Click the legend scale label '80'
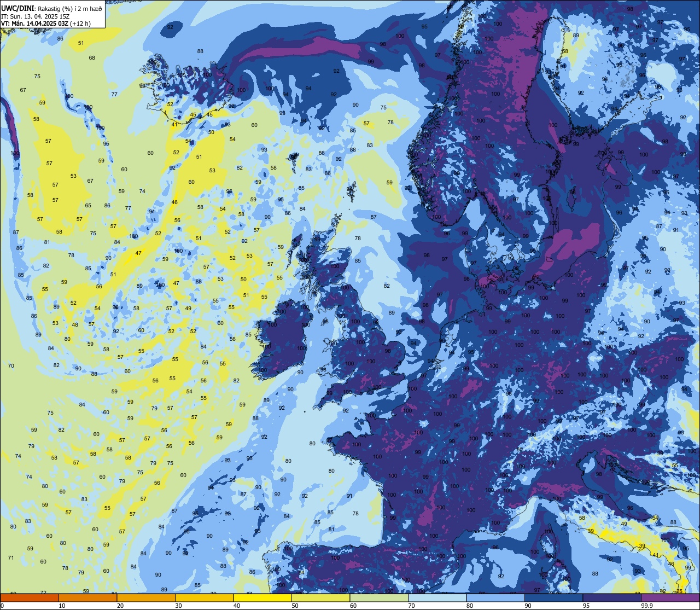The width and height of the screenshot is (700, 610). tap(470, 606)
